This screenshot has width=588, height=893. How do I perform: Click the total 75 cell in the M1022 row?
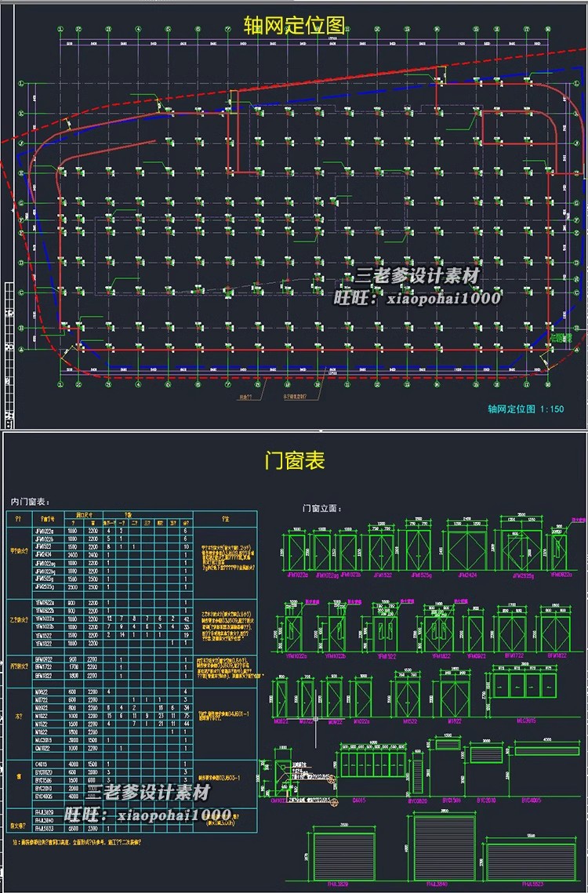[x=187, y=717]
